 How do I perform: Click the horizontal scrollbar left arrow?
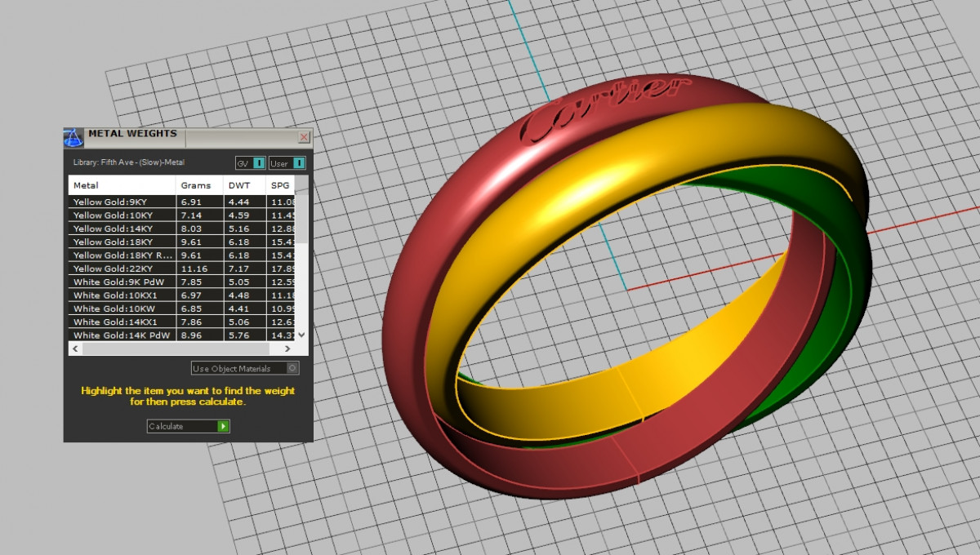(x=75, y=349)
